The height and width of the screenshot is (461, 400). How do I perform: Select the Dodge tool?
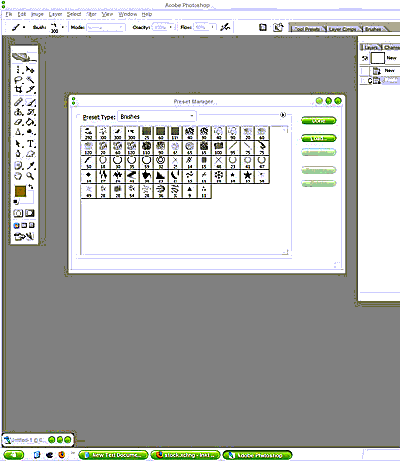30,131
